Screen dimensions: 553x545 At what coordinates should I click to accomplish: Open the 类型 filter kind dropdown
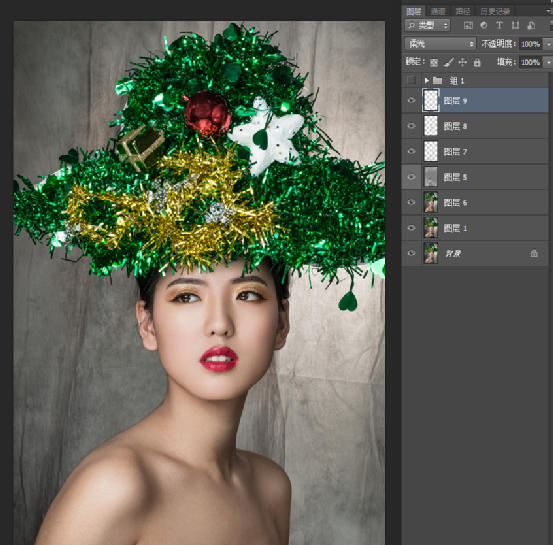point(427,25)
